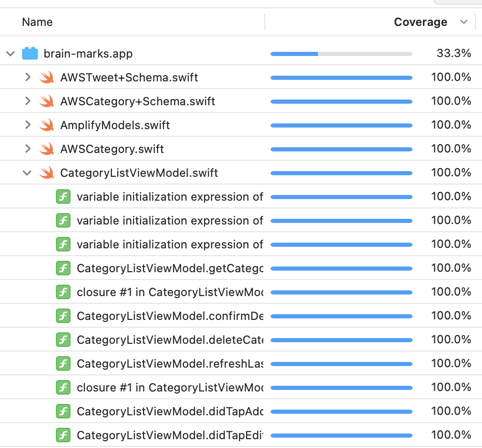The image size is (482, 448).
Task: Click Swift icon of AWSCategory.swift
Action: (47, 149)
